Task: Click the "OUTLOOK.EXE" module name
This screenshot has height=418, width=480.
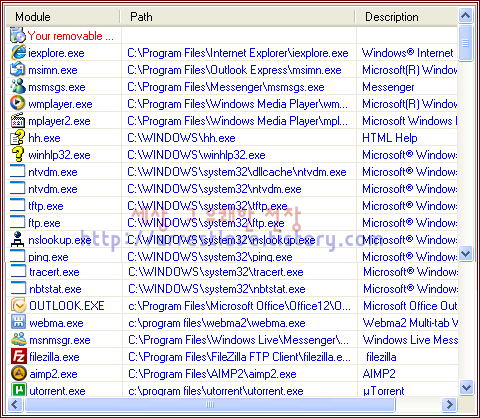Action: pyautogui.click(x=67, y=306)
